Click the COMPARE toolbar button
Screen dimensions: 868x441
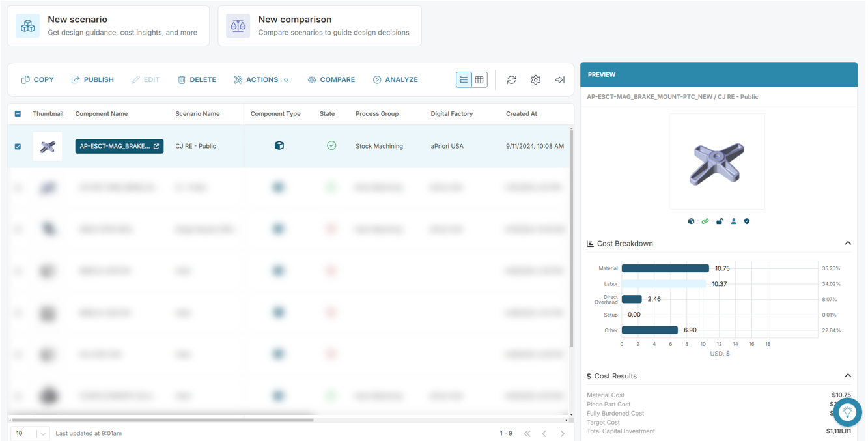(x=331, y=79)
